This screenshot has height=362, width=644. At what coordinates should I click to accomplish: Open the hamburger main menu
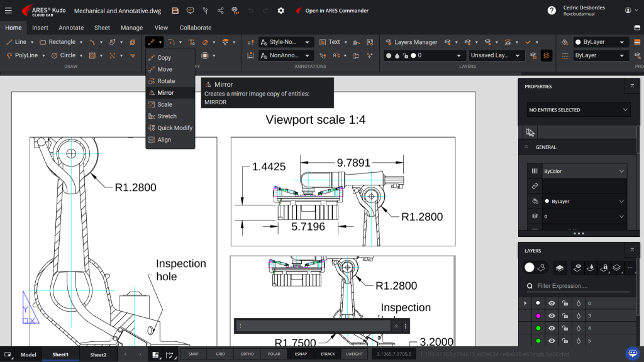click(x=8, y=11)
